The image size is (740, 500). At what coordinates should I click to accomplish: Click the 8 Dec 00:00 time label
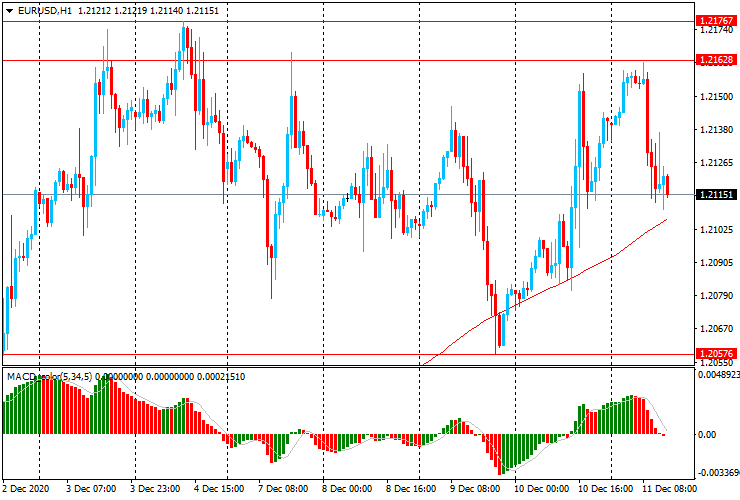[347, 488]
